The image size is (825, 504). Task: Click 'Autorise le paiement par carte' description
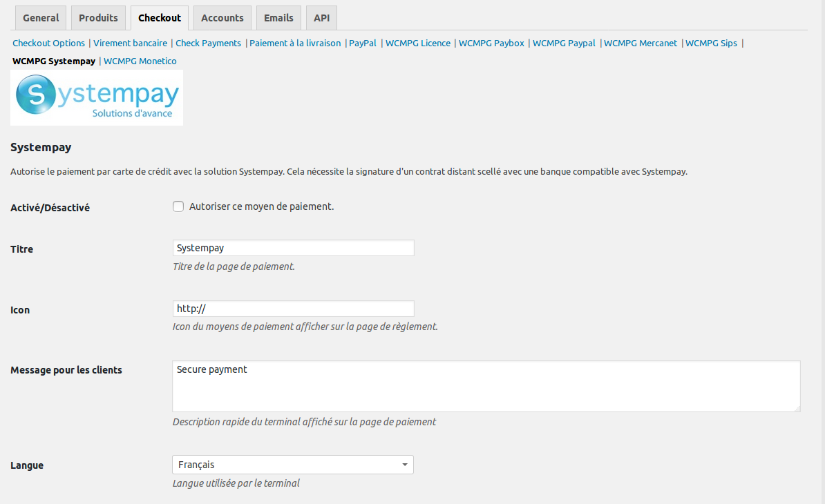click(349, 171)
